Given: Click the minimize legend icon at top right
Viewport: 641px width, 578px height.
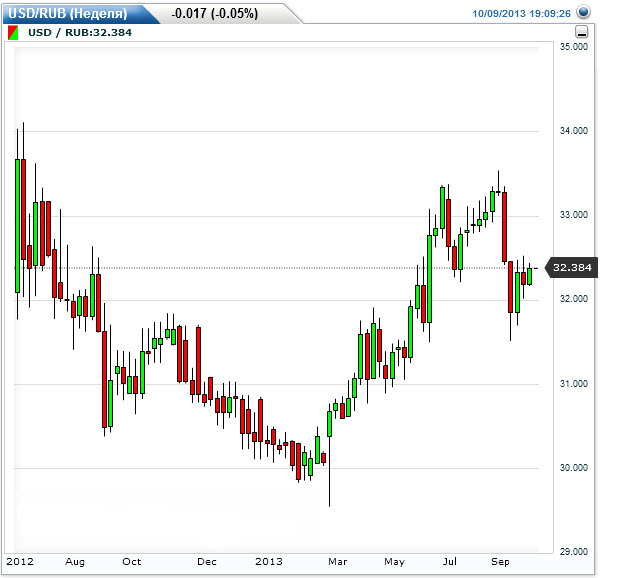Looking at the screenshot, I should coord(581,32).
